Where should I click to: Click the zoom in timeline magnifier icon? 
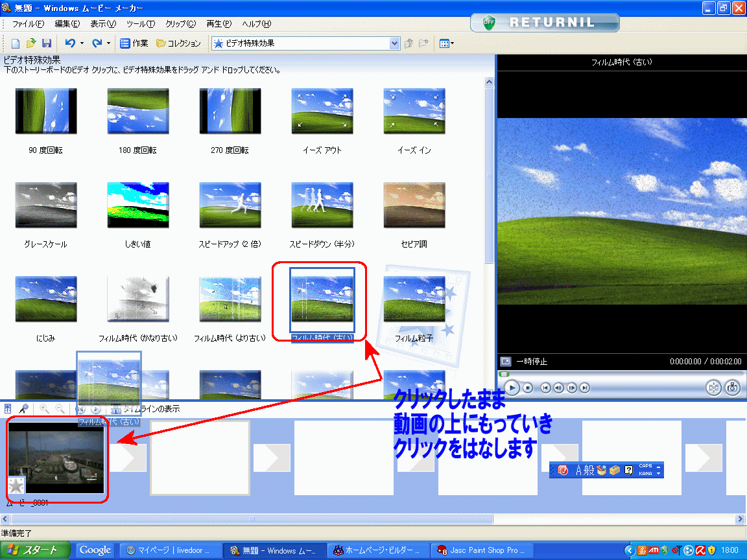tap(44, 408)
